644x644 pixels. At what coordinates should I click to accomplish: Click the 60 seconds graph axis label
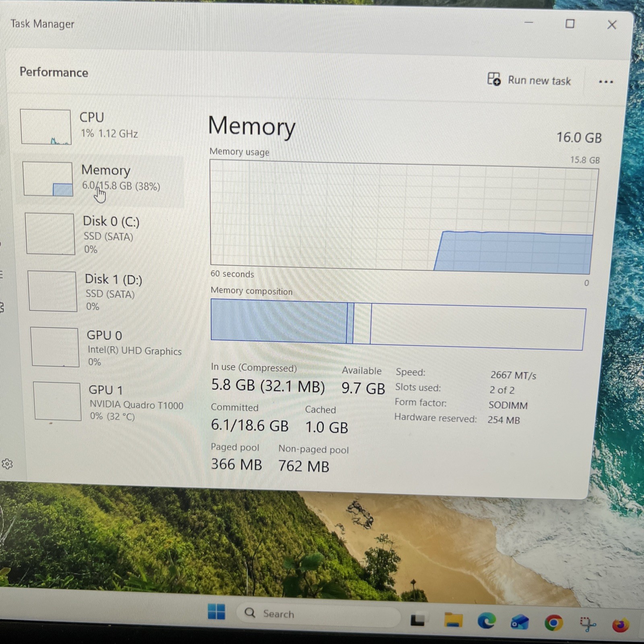click(x=232, y=274)
